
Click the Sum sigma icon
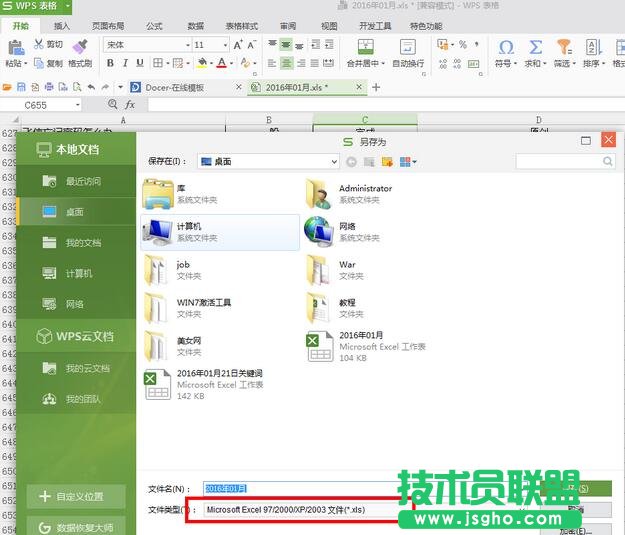(535, 47)
